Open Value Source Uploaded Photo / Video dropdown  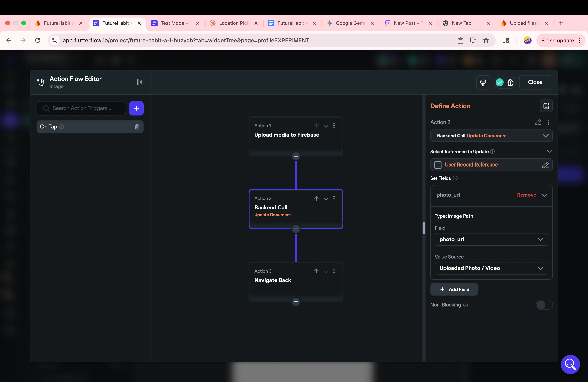coord(491,268)
